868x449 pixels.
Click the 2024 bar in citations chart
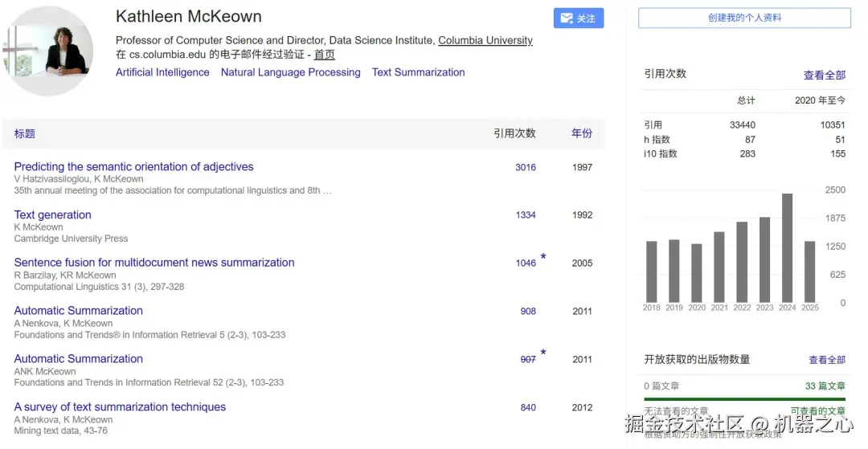788,247
